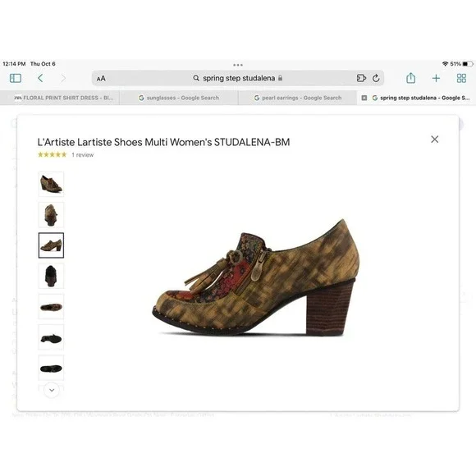Go back with the back arrow
Viewport: 476px width, 476px height.
[x=40, y=78]
